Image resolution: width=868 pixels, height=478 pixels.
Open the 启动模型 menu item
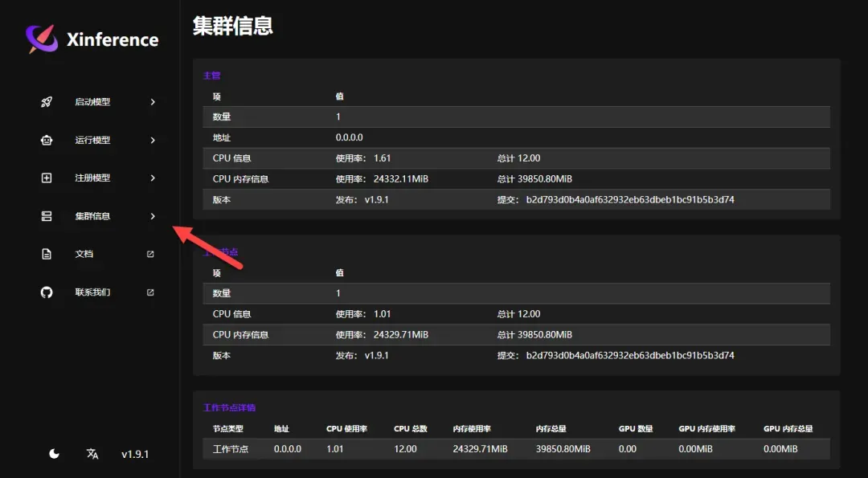click(x=92, y=102)
